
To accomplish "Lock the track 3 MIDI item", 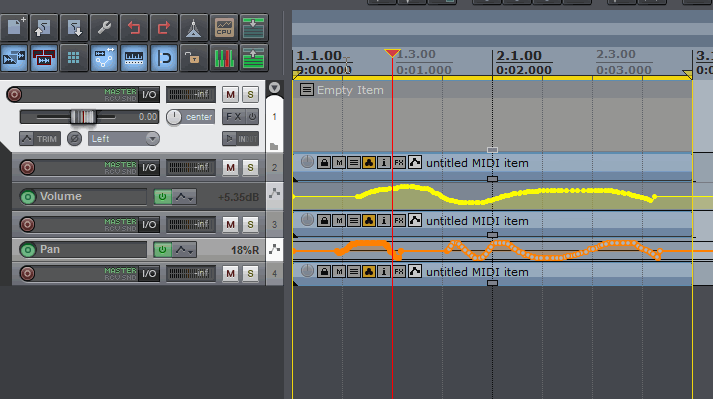I will pos(324,221).
